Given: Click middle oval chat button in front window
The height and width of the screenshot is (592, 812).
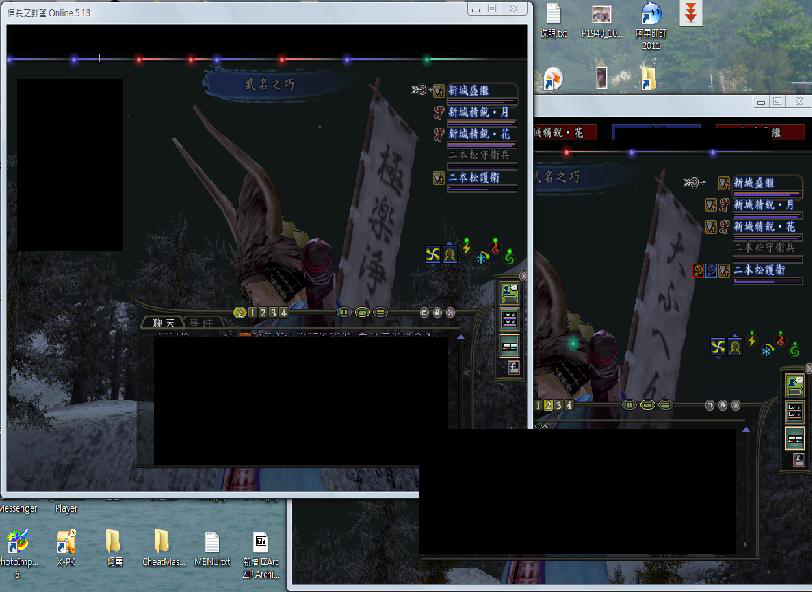Looking at the screenshot, I should (362, 312).
